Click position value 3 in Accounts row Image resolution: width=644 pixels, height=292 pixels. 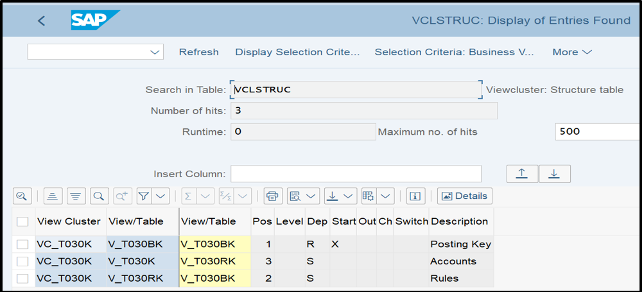point(268,262)
